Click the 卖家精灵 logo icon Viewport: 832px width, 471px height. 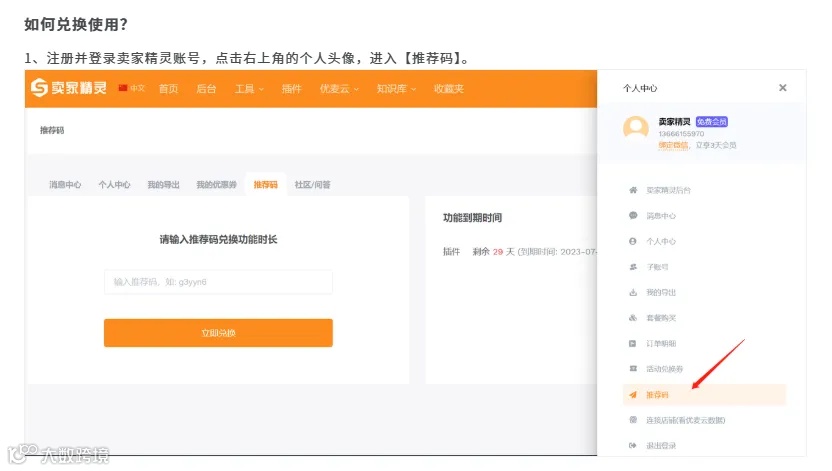[x=39, y=88]
